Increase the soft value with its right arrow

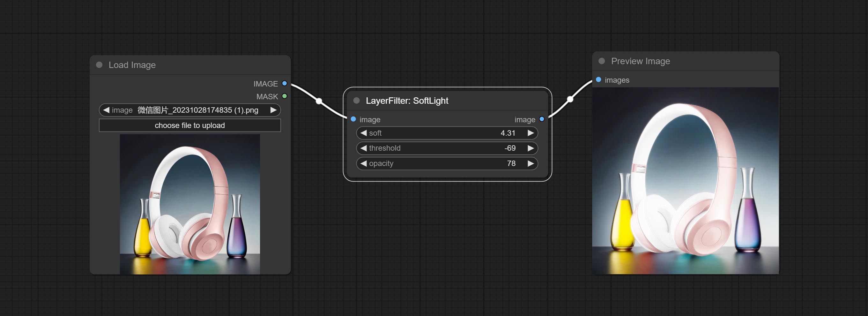[x=531, y=133]
